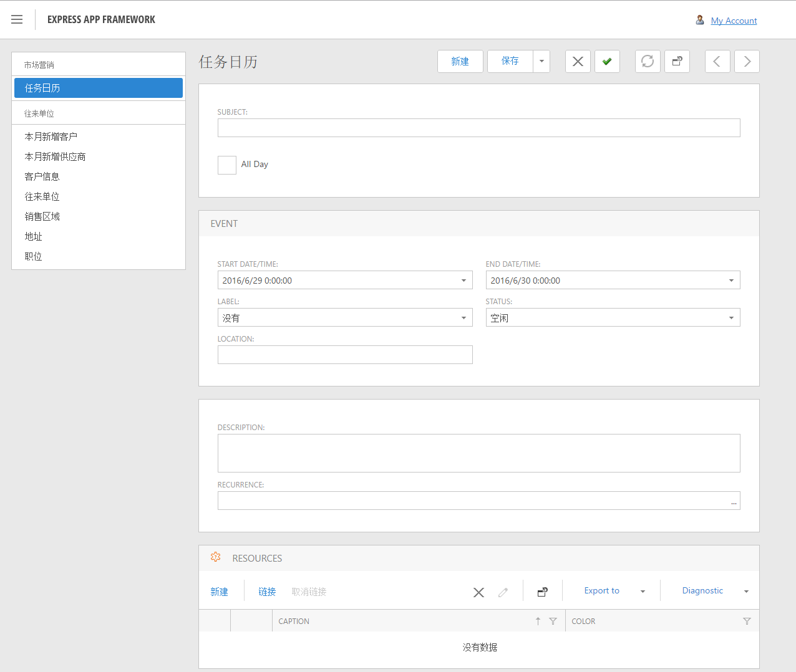Click the Caption column header

(x=419, y=621)
